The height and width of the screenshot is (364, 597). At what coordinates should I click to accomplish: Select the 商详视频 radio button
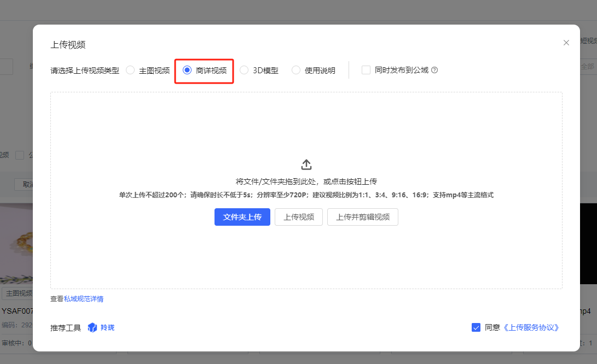187,70
